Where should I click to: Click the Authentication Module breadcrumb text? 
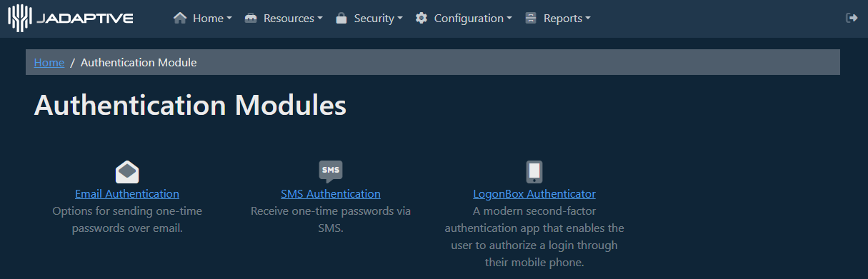pos(139,62)
